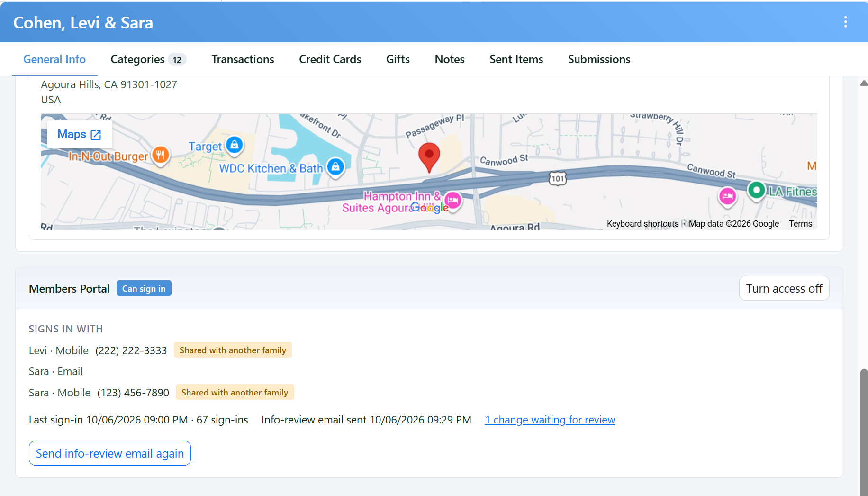Click the Agoura Hills, CA 91301-1027 address
This screenshot has height=496, width=868.
point(109,84)
